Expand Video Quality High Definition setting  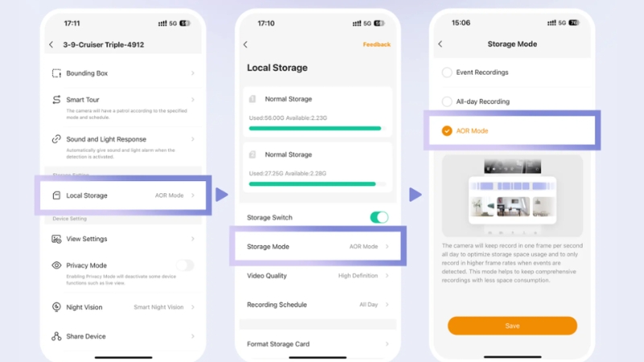tap(318, 276)
